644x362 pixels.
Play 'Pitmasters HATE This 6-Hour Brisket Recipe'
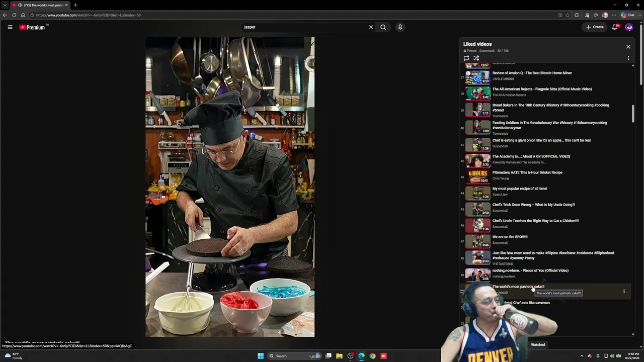point(527,172)
